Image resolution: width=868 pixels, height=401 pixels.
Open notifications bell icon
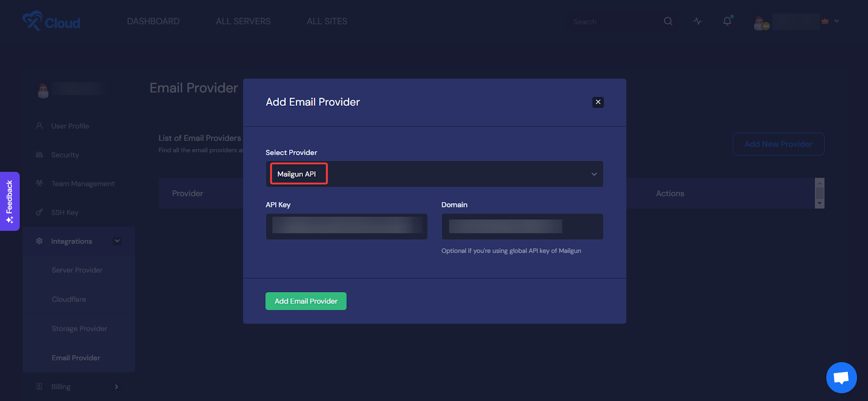[727, 21]
